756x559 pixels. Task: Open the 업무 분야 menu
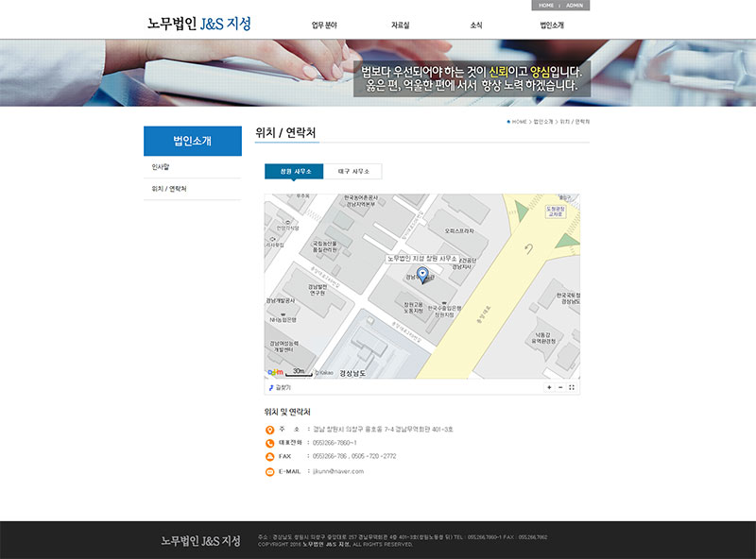pyautogui.click(x=324, y=25)
